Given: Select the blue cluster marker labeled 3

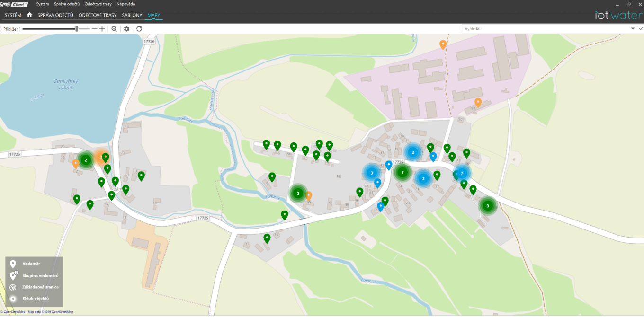Looking at the screenshot, I should (372, 173).
